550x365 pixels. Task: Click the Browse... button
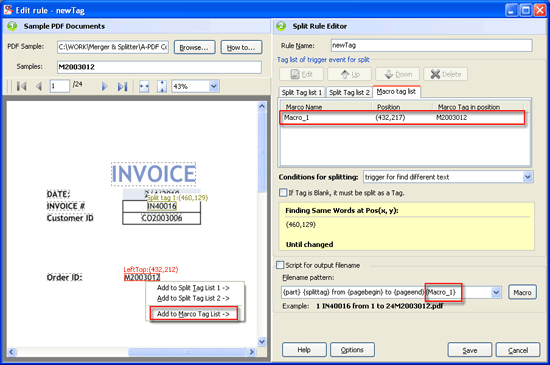pyautogui.click(x=194, y=47)
